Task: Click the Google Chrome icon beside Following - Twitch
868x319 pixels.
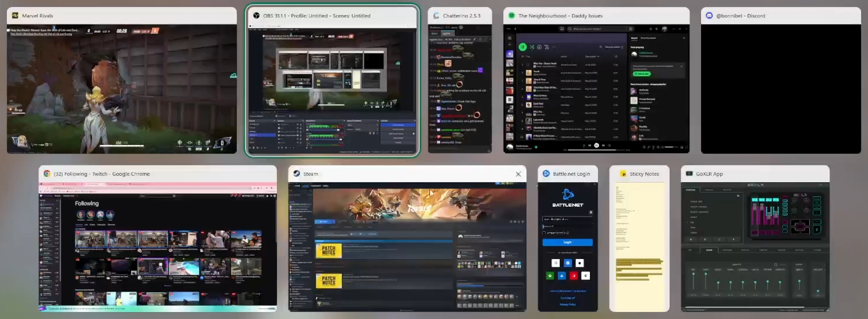Action: point(47,173)
